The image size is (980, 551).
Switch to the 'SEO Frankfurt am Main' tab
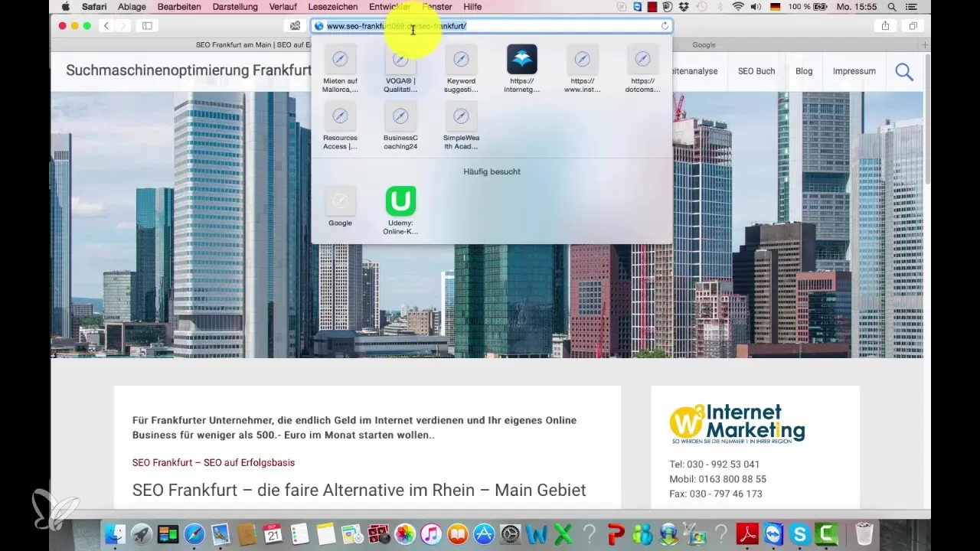pos(253,45)
